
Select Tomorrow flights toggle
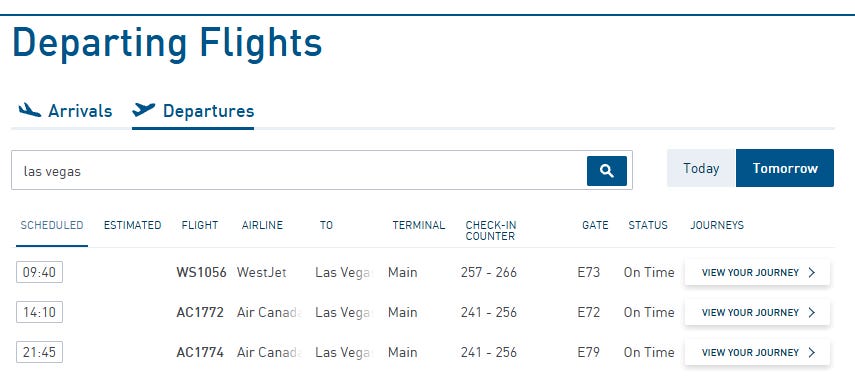click(x=785, y=168)
